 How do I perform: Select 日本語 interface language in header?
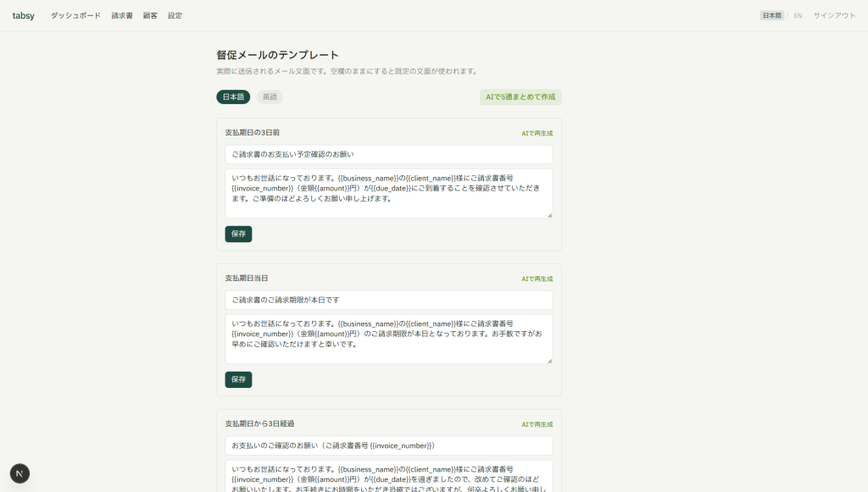click(771, 15)
